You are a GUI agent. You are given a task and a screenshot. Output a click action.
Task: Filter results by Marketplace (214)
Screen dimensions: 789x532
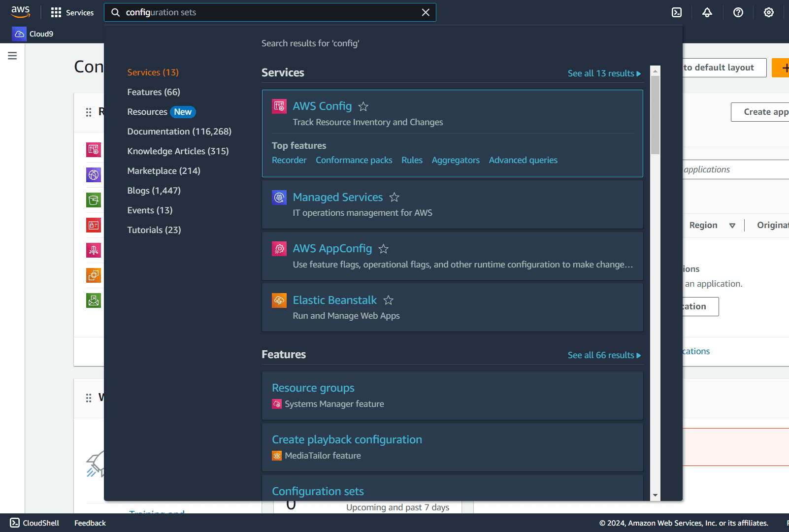coord(164,171)
